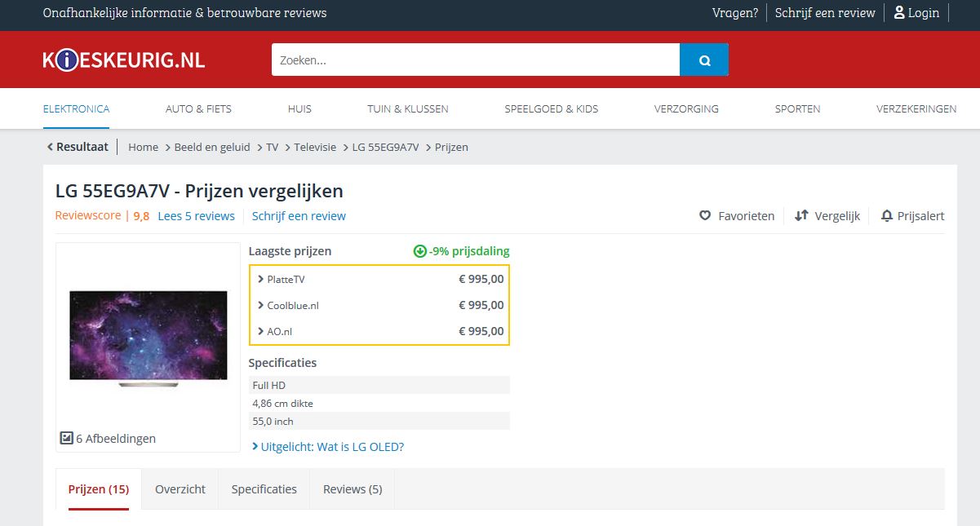
Task: Open the Speelgoed & Kids category menu
Action: coord(552,108)
